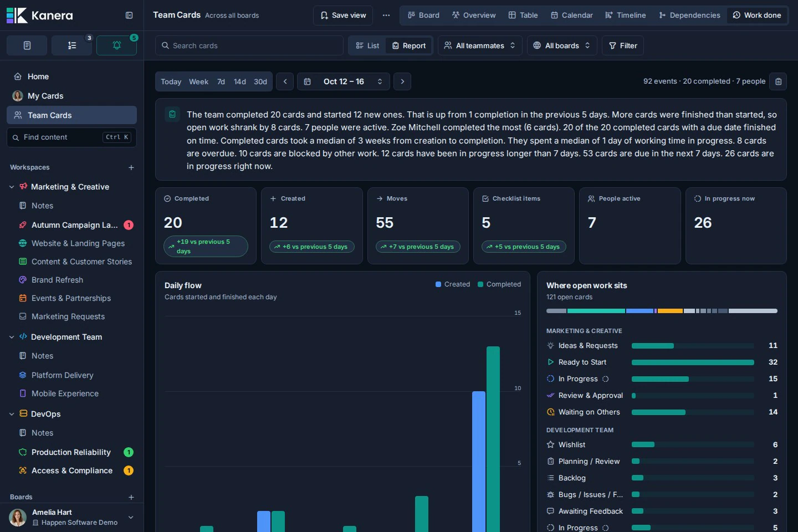Open the more options ellipsis menu
The height and width of the screenshot is (532, 798).
(386, 16)
